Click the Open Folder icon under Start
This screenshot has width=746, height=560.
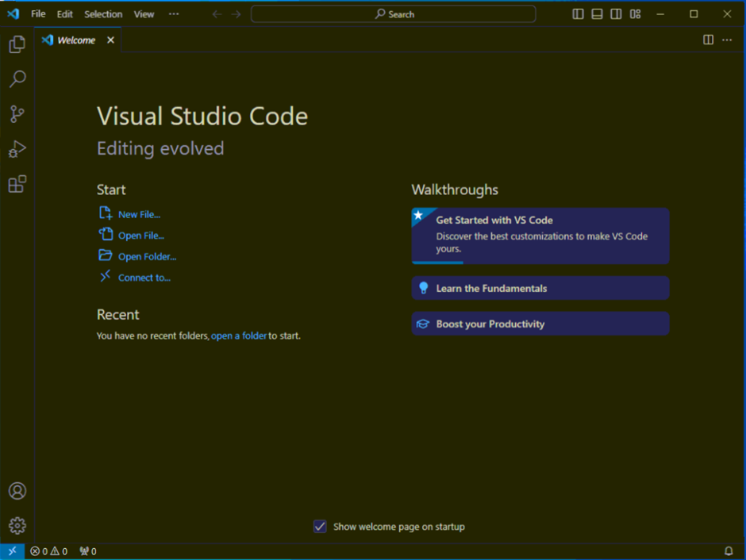(x=105, y=255)
